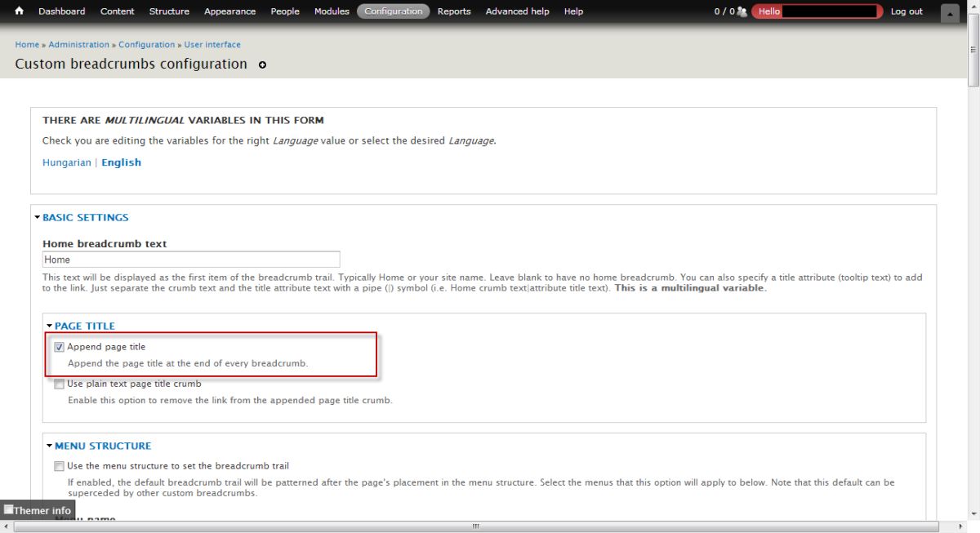The width and height of the screenshot is (980, 533).
Task: Open the People menu
Action: pyautogui.click(x=285, y=11)
